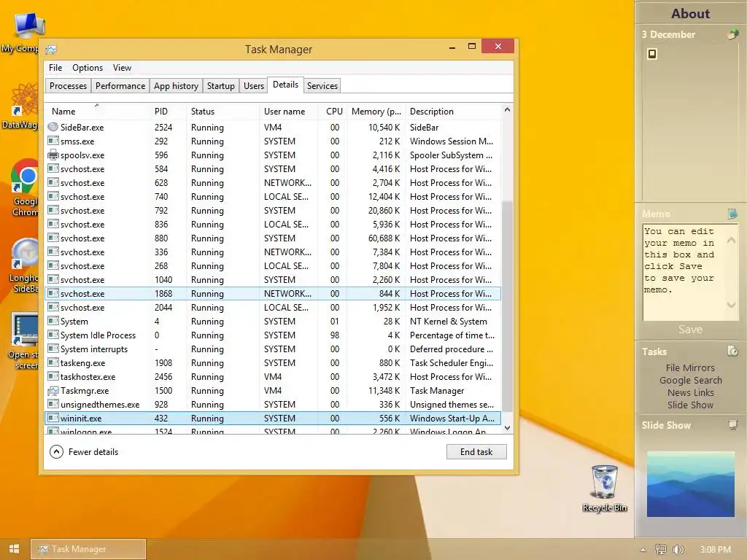747x560 pixels.
Task: Click SideBar.exe process icon
Action: click(x=53, y=127)
